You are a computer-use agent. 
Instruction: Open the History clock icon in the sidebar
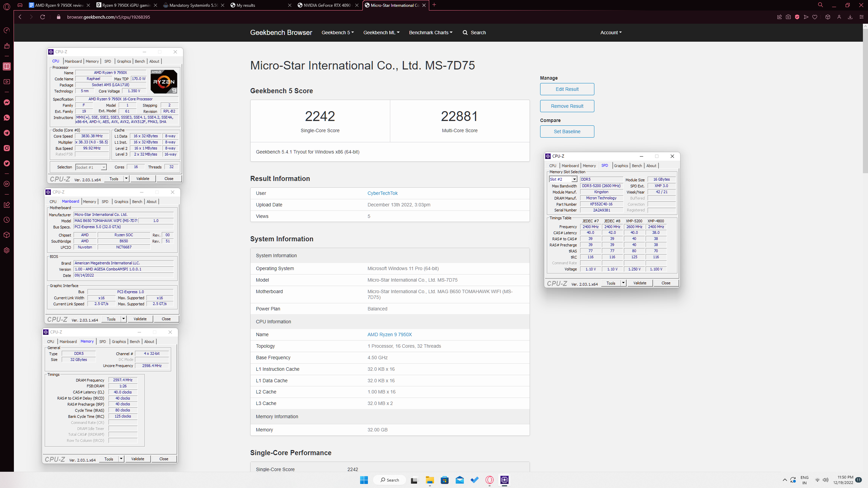click(7, 220)
